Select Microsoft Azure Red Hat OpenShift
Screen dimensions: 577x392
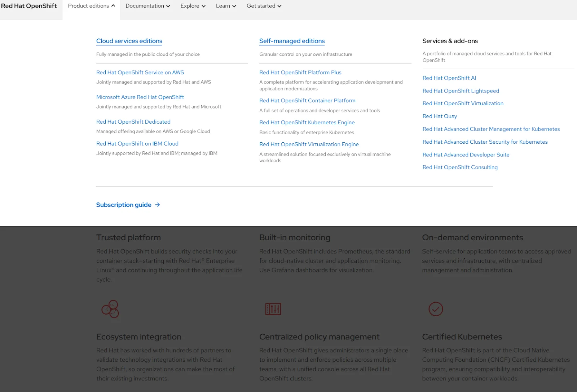tap(140, 97)
